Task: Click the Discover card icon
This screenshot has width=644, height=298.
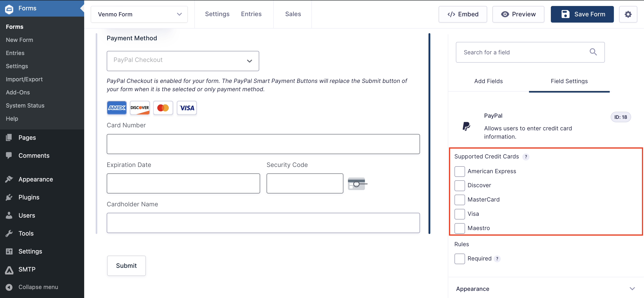Action: click(140, 108)
